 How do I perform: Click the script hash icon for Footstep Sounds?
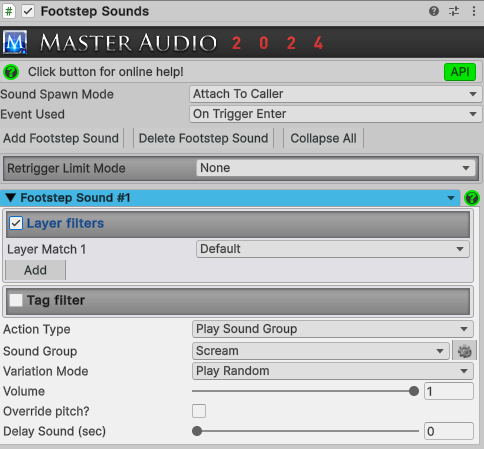point(9,11)
